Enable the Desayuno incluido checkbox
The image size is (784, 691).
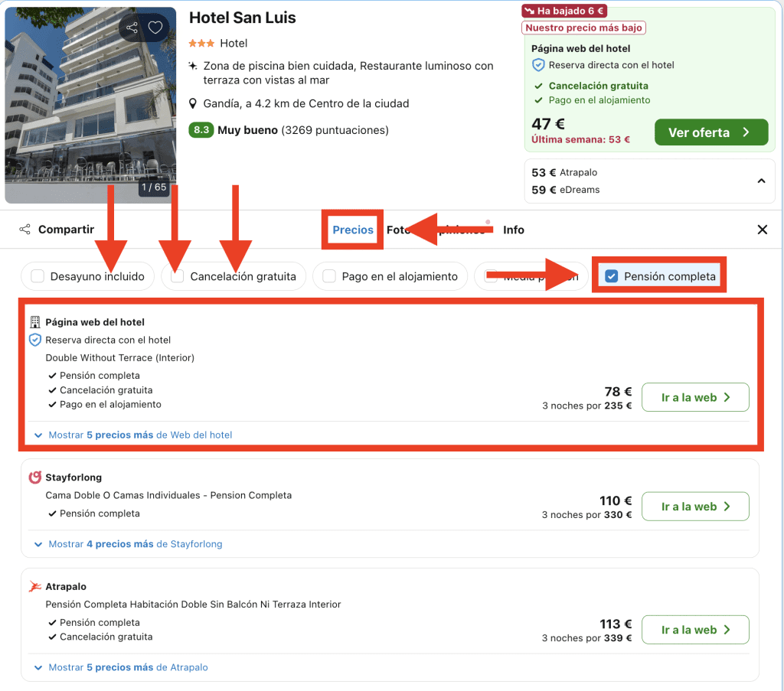coord(38,276)
